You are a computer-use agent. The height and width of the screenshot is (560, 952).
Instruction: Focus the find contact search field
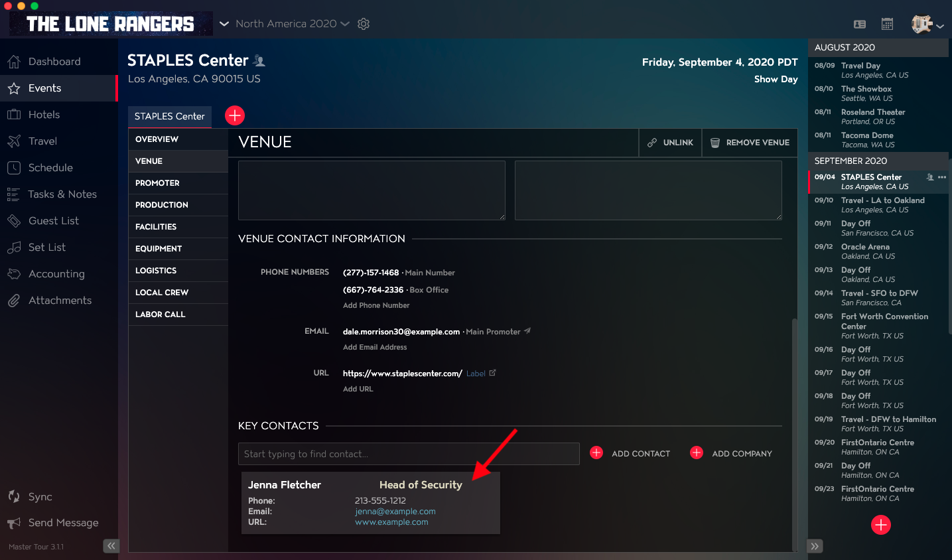pyautogui.click(x=409, y=454)
